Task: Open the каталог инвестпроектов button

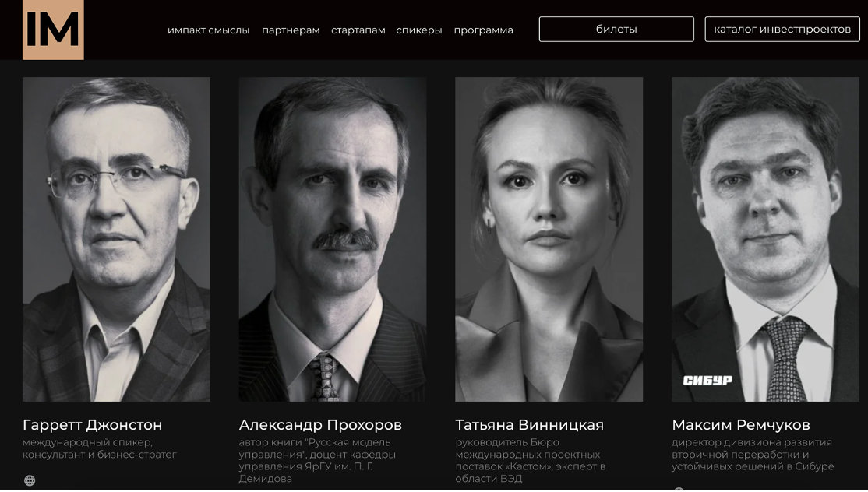Action: tap(782, 30)
